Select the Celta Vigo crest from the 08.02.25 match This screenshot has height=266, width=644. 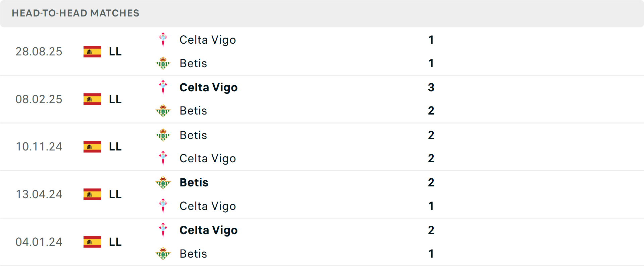pos(163,87)
